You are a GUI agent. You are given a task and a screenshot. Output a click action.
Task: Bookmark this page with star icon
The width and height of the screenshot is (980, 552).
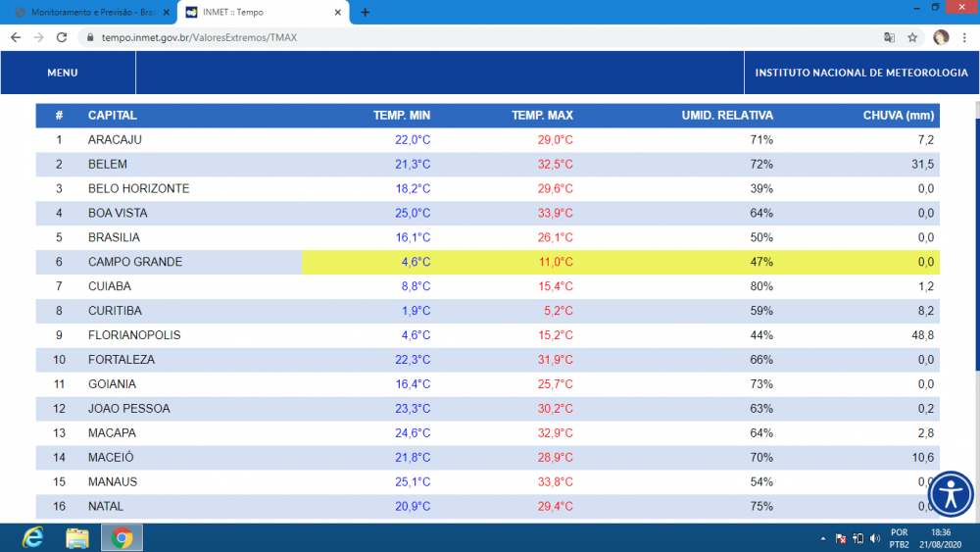point(912,37)
